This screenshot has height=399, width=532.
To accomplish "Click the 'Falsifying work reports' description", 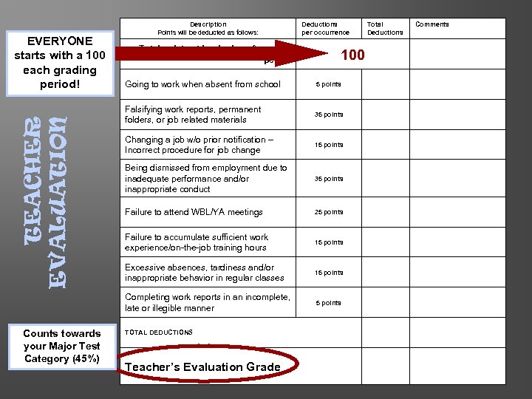I will pyautogui.click(x=193, y=115).
